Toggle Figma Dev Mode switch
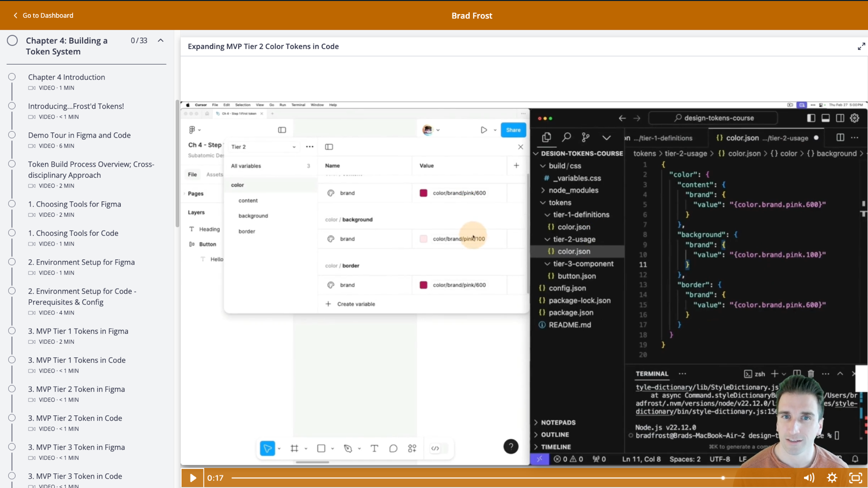 click(x=439, y=448)
